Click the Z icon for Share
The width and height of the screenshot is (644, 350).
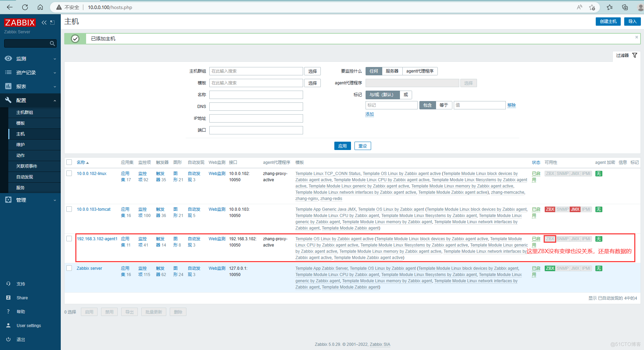point(8,298)
